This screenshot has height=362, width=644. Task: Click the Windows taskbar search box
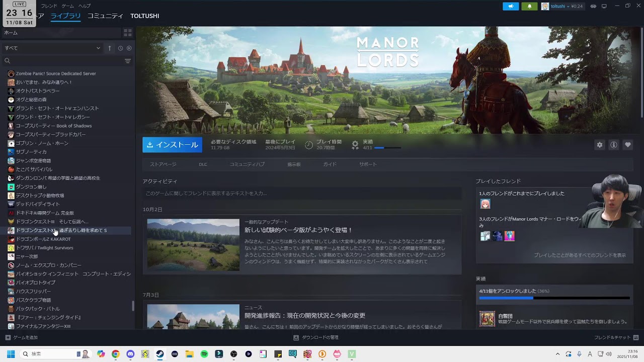click(x=55, y=354)
